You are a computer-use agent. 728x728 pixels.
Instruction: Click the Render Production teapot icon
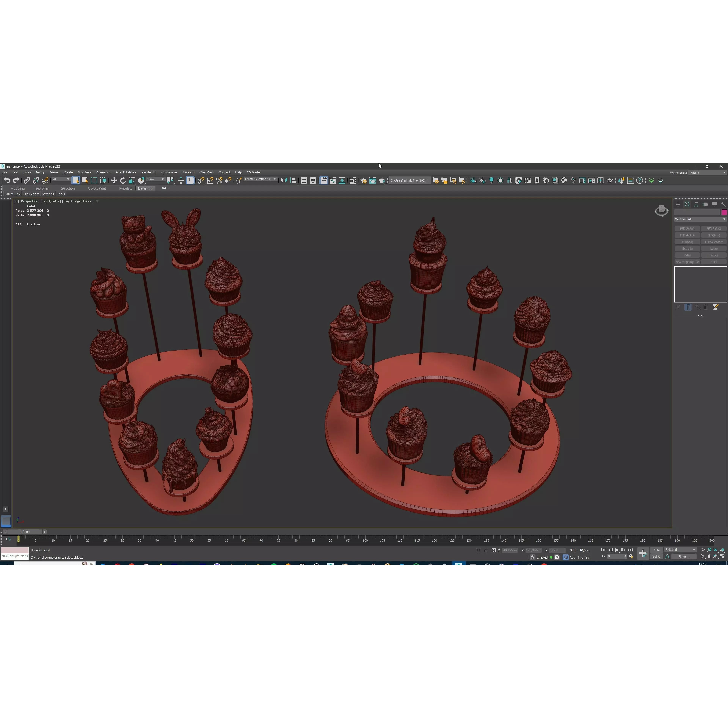click(x=382, y=180)
